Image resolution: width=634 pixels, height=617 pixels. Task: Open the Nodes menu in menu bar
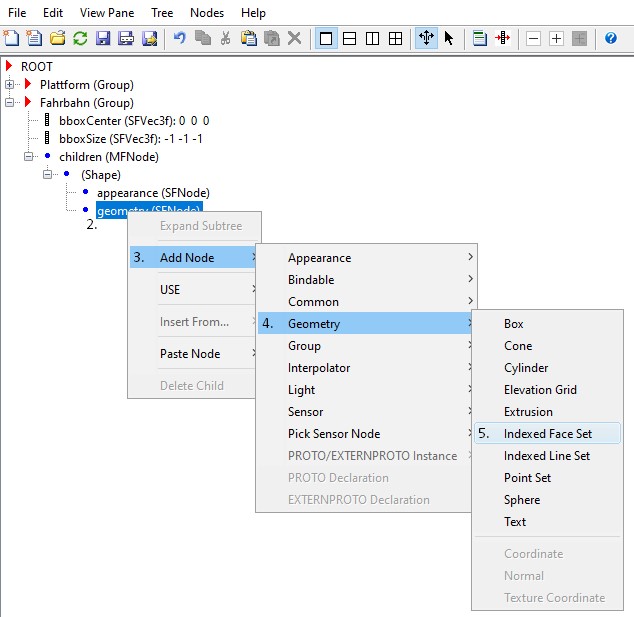[x=207, y=13]
